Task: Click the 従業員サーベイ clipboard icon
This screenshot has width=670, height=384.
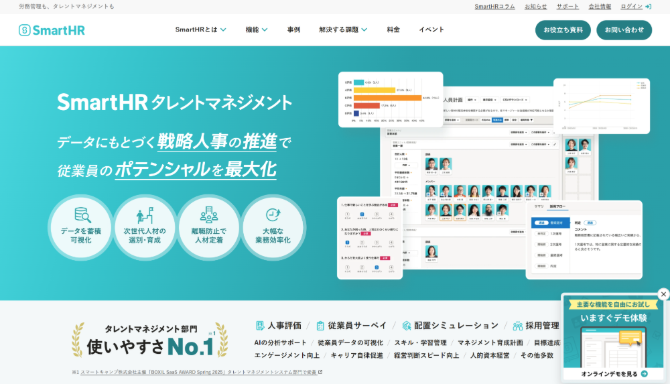Action: click(x=320, y=326)
